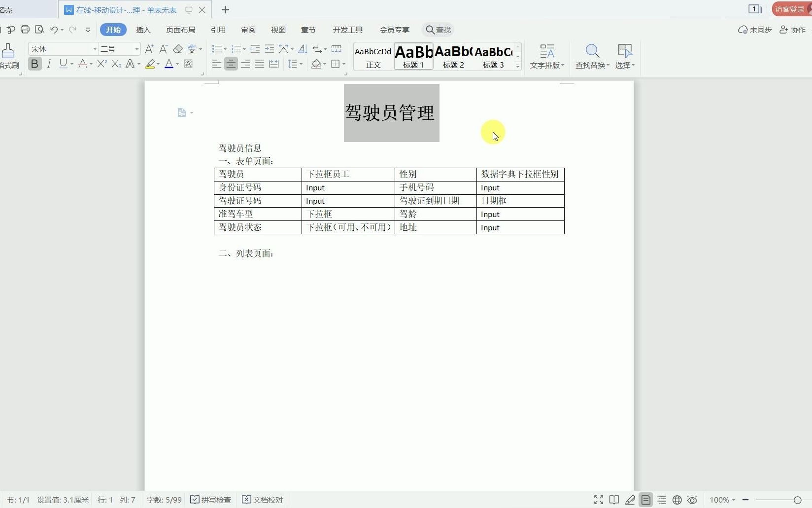812x508 pixels.
Task: Click 文档校对 in status bar
Action: click(263, 500)
